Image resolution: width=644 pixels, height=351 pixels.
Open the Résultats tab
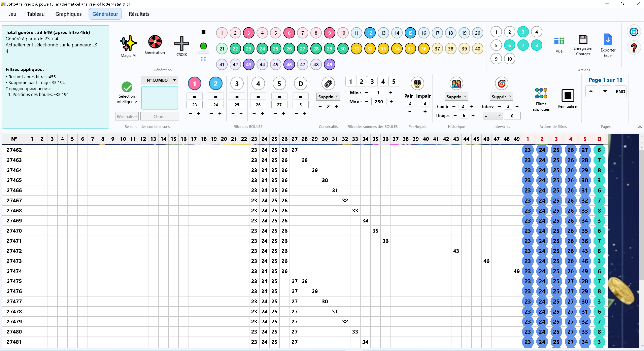point(139,14)
